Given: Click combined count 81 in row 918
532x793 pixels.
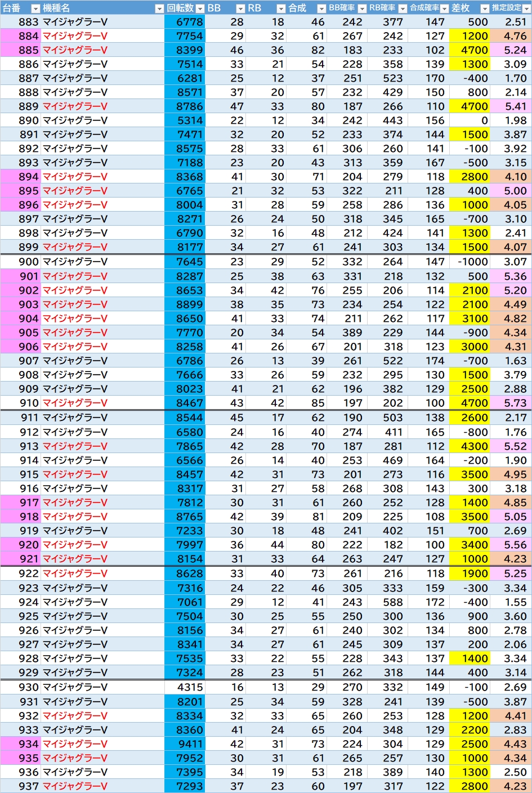Looking at the screenshot, I should point(307,517).
